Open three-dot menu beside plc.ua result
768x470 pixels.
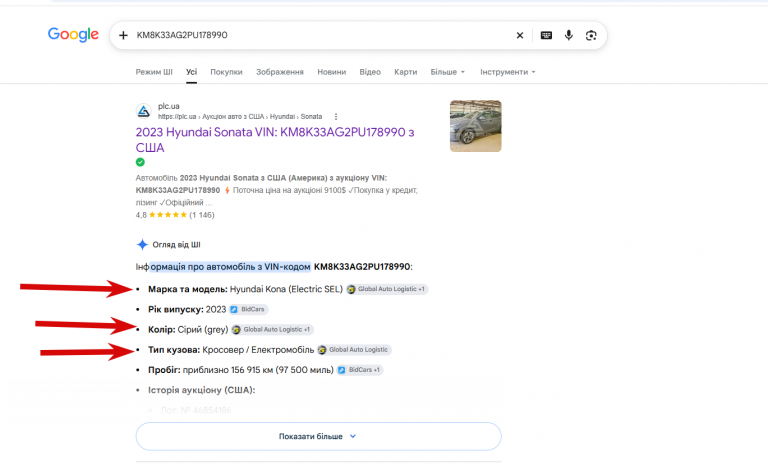click(336, 117)
